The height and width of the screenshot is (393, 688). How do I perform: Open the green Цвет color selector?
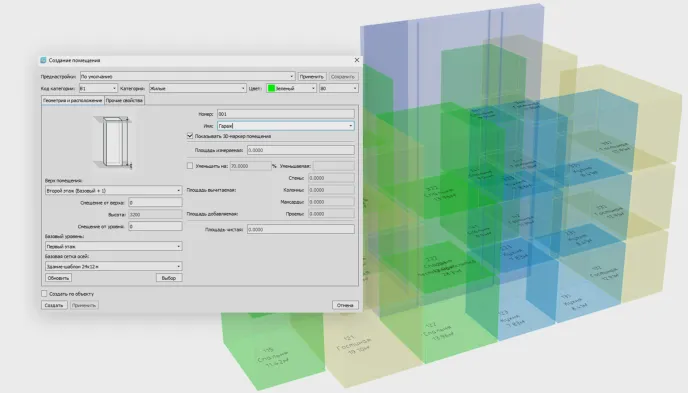tap(291, 88)
